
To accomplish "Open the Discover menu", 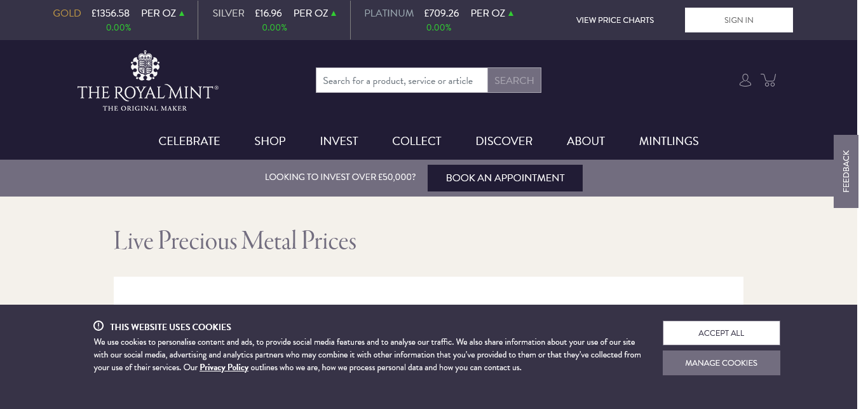I will coord(504,141).
